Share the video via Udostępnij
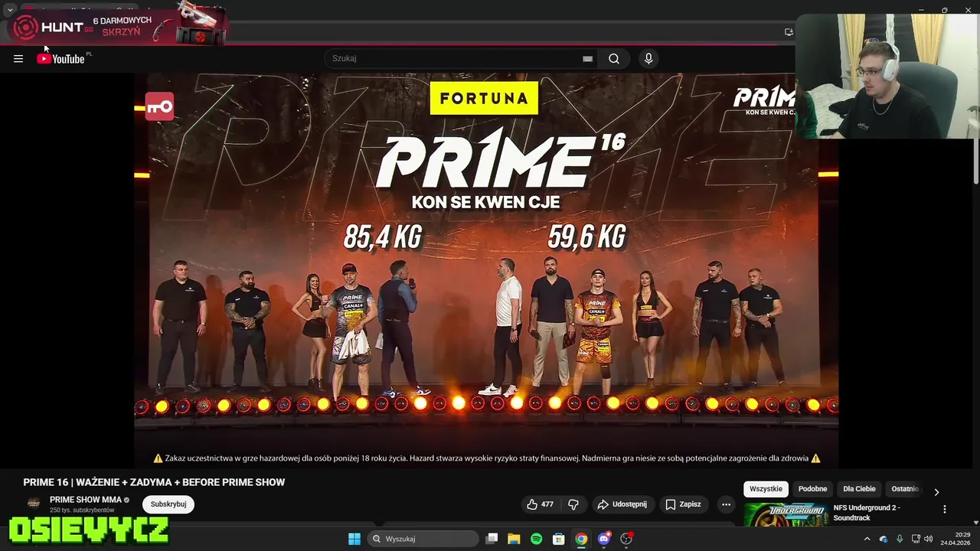The image size is (980, 551). (x=622, y=504)
